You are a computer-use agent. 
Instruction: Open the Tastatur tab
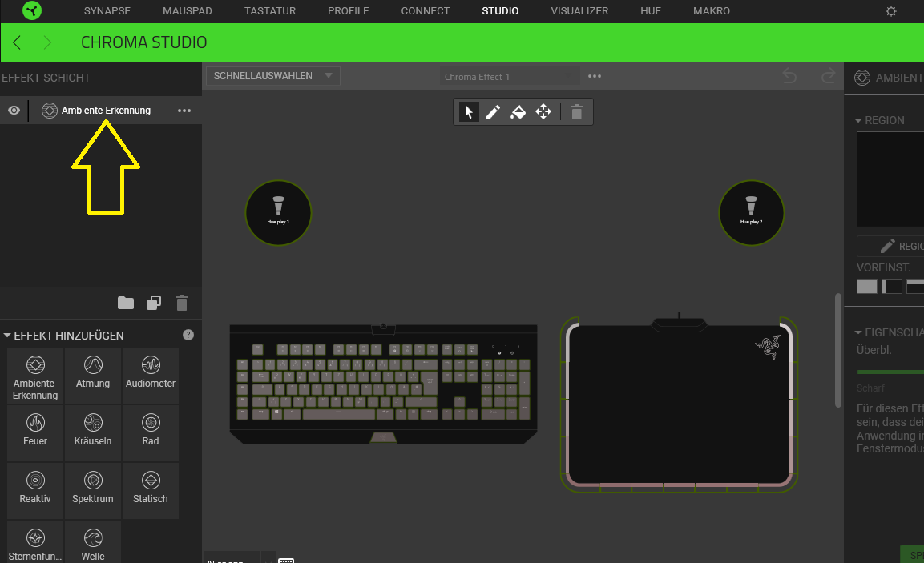tap(270, 11)
